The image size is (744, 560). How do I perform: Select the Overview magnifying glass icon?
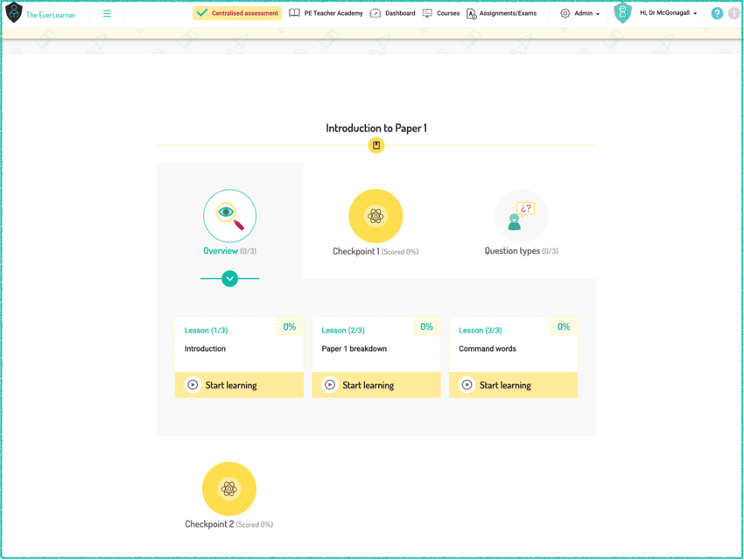click(x=229, y=216)
